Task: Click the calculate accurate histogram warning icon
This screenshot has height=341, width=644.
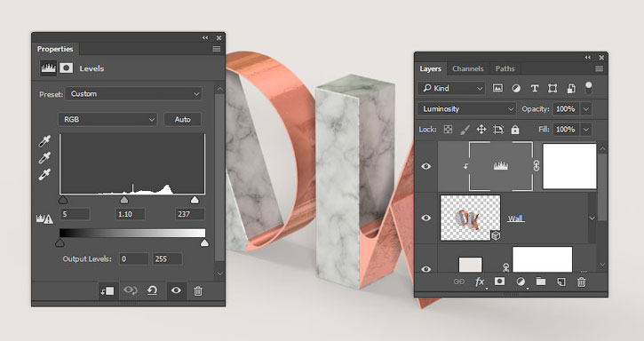Action: pyautogui.click(x=44, y=219)
